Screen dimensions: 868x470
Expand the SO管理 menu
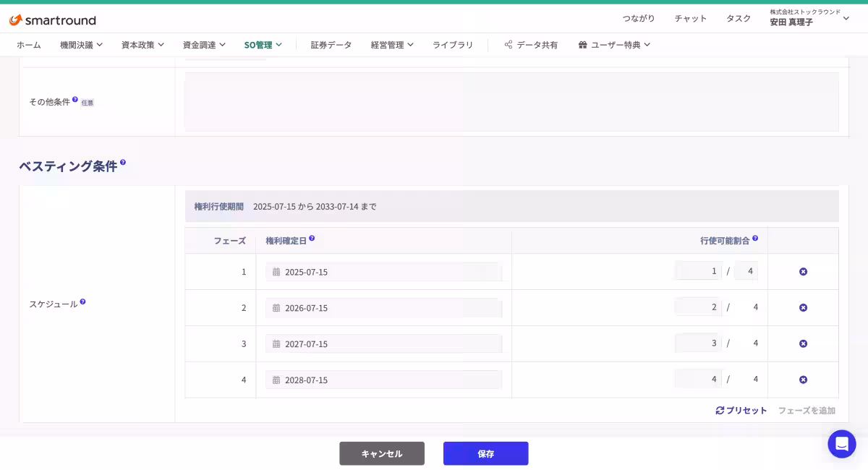pyautogui.click(x=263, y=45)
